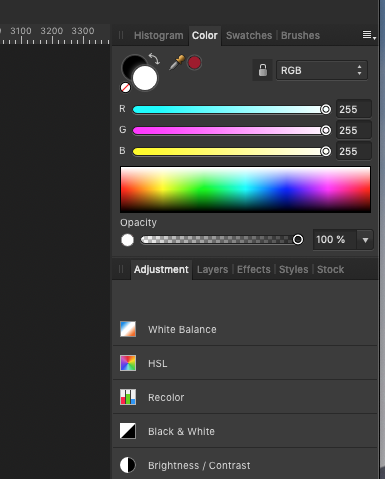This screenshot has width=385, height=479.
Task: Click the horizontal ruler at 3200
Action: 52,31
